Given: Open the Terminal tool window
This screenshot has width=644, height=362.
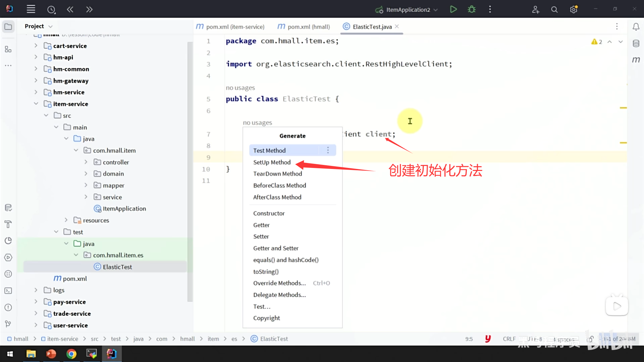Looking at the screenshot, I should point(8,291).
